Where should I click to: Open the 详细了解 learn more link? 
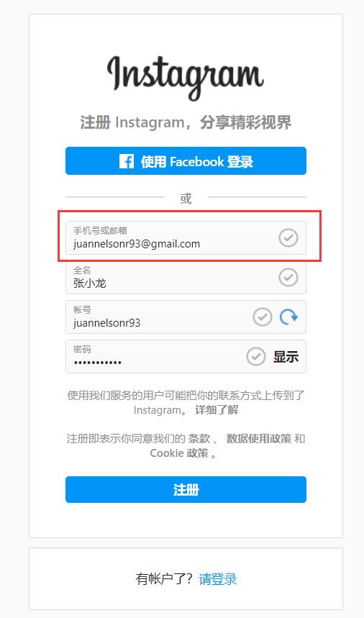pos(217,410)
